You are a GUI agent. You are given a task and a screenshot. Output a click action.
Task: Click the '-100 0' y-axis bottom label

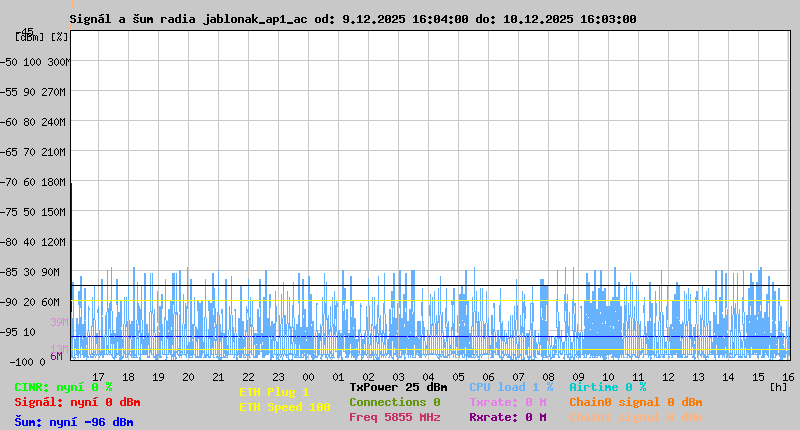(x=28, y=362)
